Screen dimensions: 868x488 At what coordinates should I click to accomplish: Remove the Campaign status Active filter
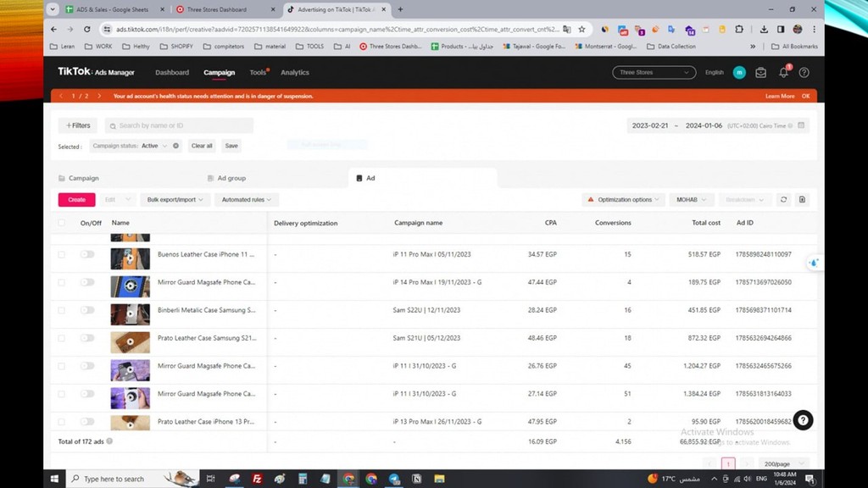pos(175,146)
